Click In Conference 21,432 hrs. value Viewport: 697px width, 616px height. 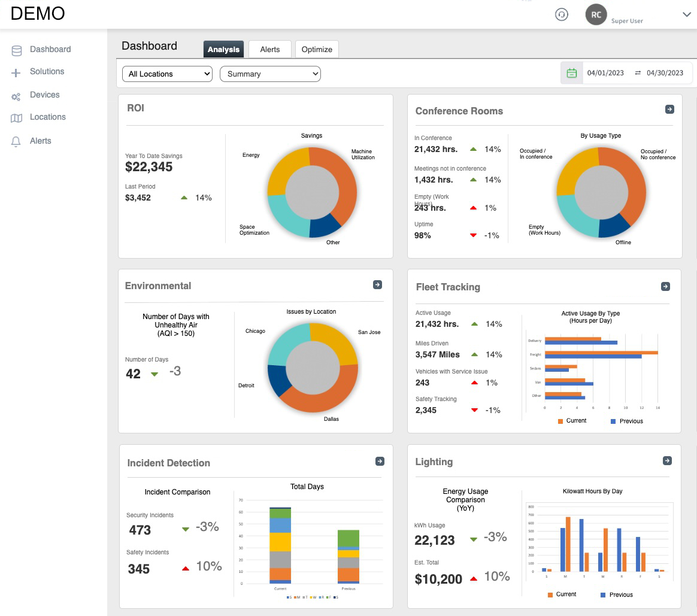(x=436, y=149)
